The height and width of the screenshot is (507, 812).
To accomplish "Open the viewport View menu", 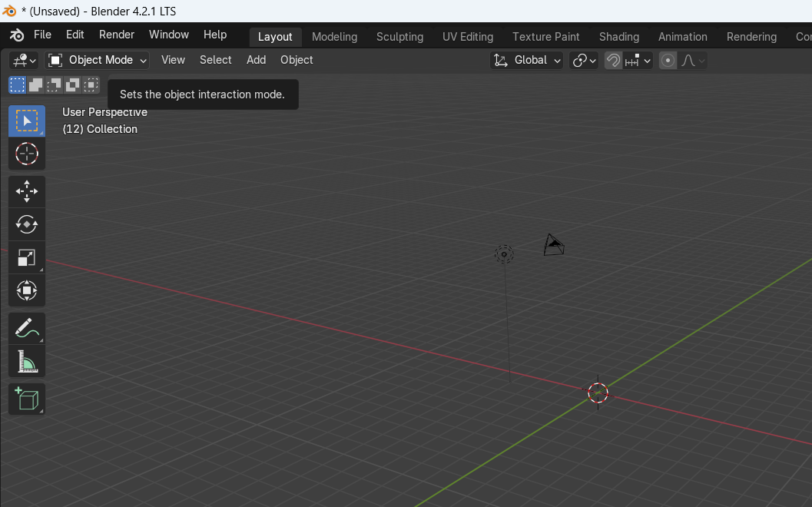I will click(173, 60).
